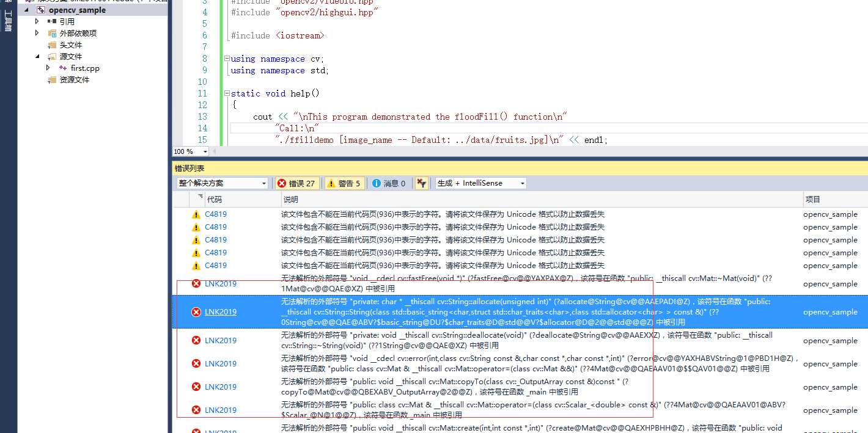Open LNK2019 link in the String::deallocate row
The image size is (868, 433).
[x=221, y=340]
